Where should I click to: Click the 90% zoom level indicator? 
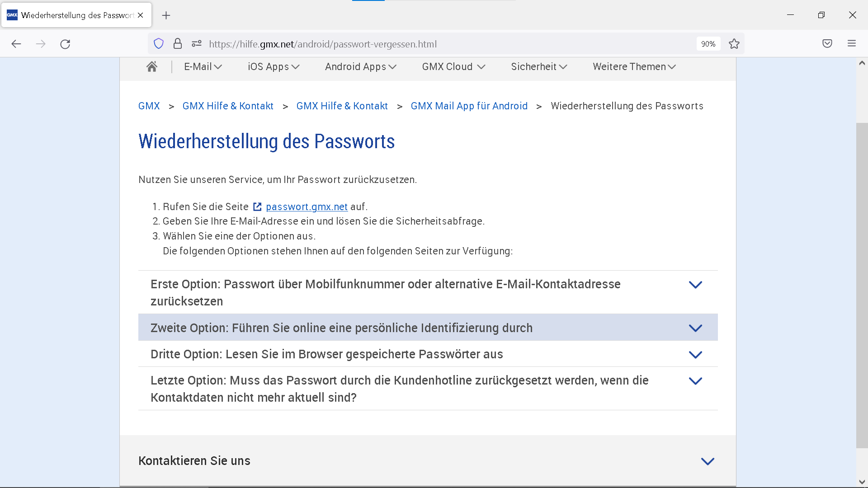click(x=708, y=44)
